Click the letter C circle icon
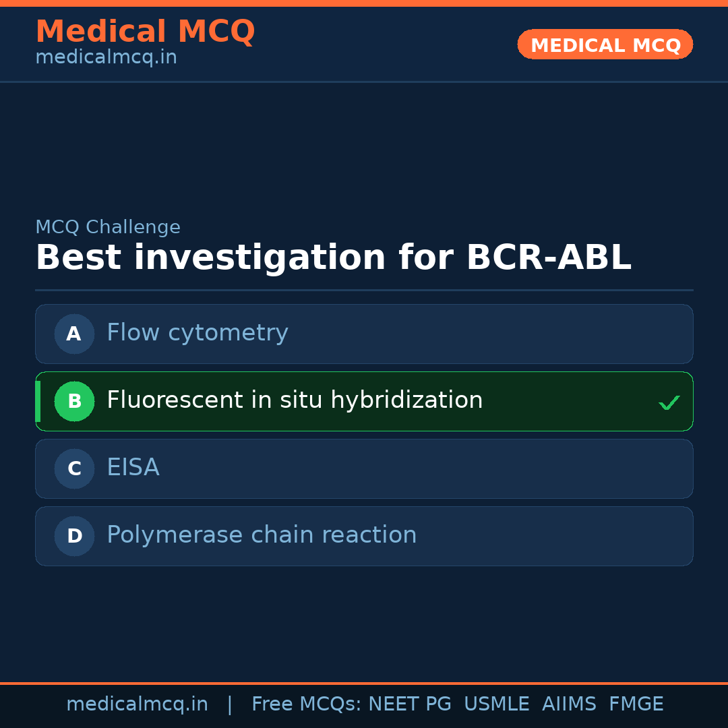Viewport: 728px width, 728px height. coord(74,468)
